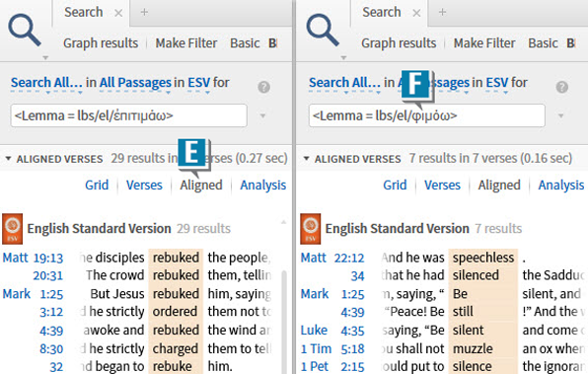Open Analysis view in left results
The image size is (588, 374).
262,186
